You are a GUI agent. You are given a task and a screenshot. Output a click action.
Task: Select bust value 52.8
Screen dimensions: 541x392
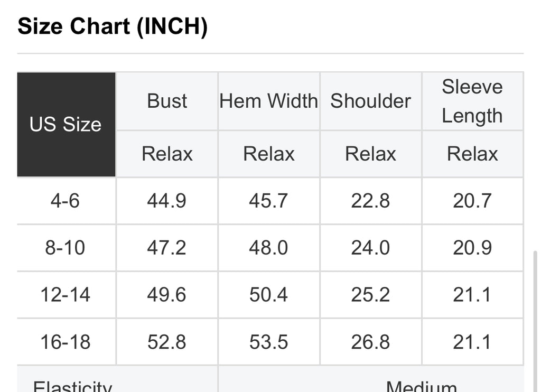167,342
